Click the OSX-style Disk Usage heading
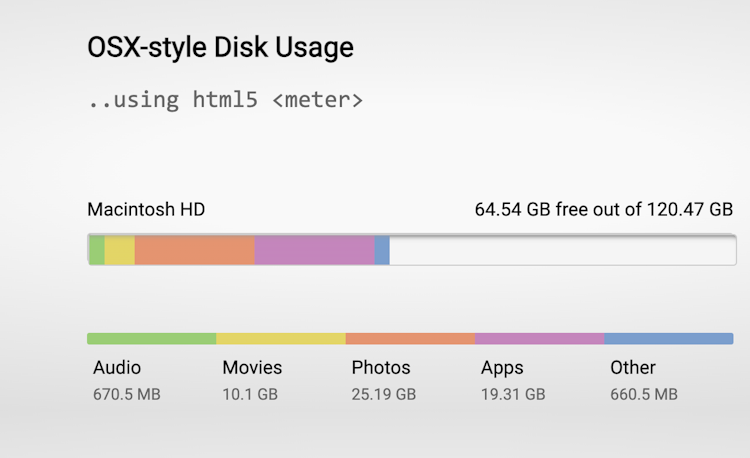750x458 pixels. (221, 48)
